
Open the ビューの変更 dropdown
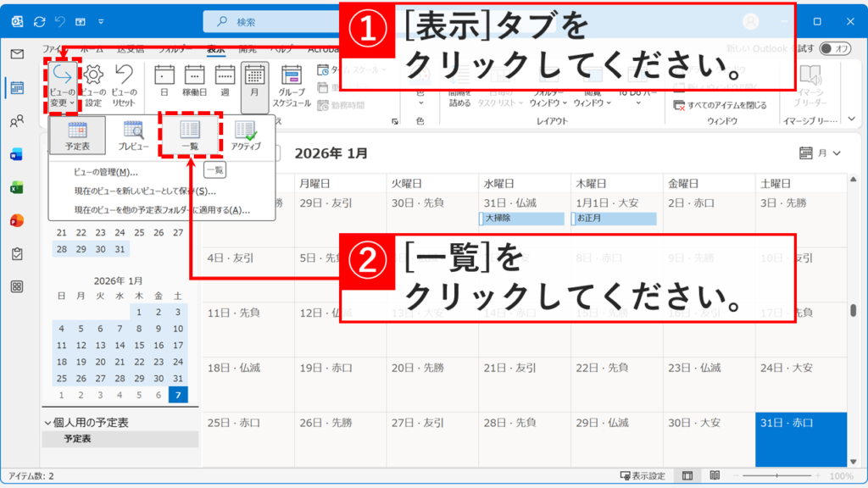click(x=64, y=86)
